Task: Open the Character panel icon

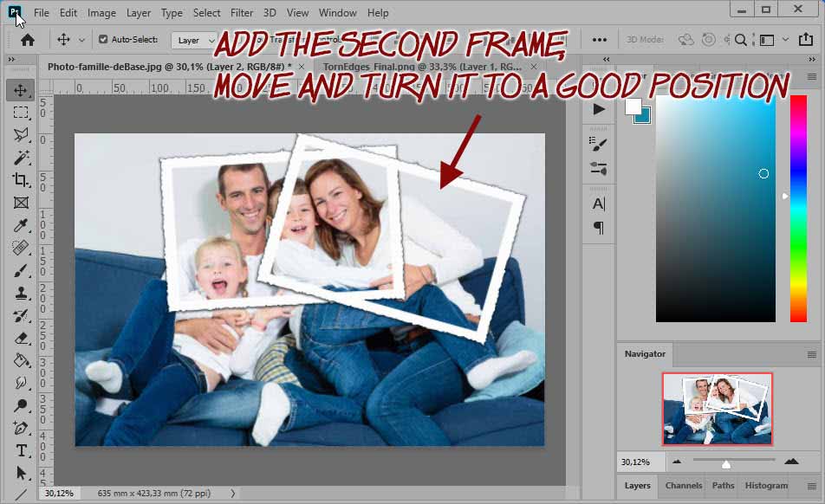Action: click(x=599, y=204)
